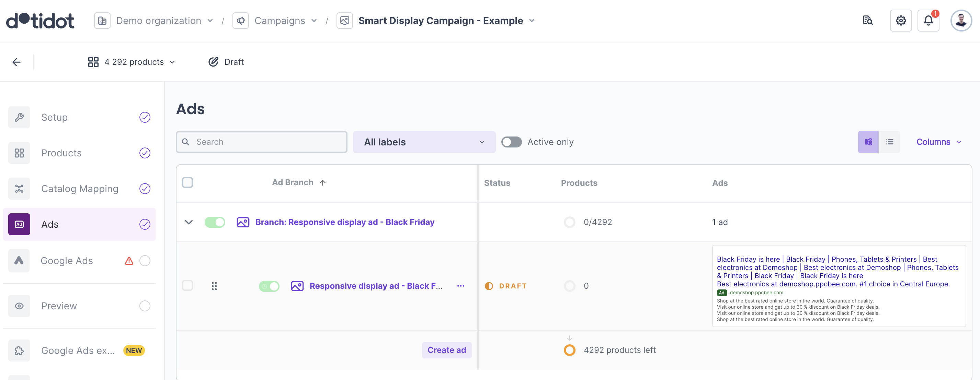Open the document search icon in header

pos(868,21)
